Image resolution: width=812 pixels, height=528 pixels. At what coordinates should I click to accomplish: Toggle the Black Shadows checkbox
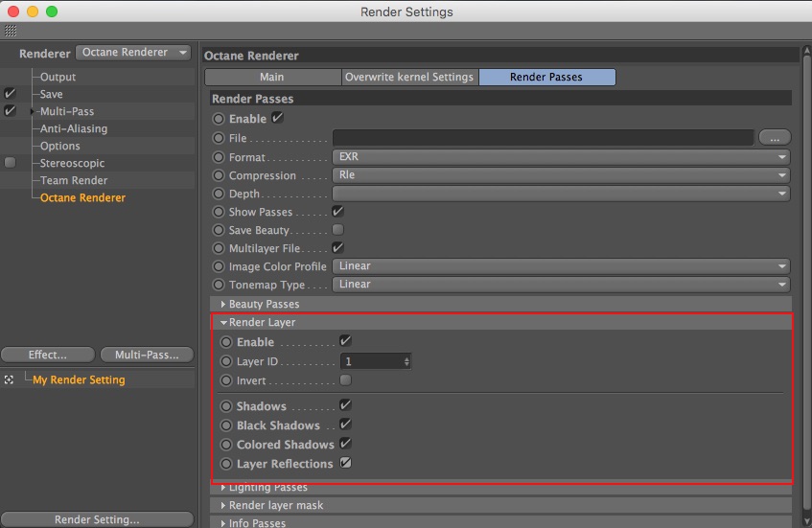[x=345, y=424]
